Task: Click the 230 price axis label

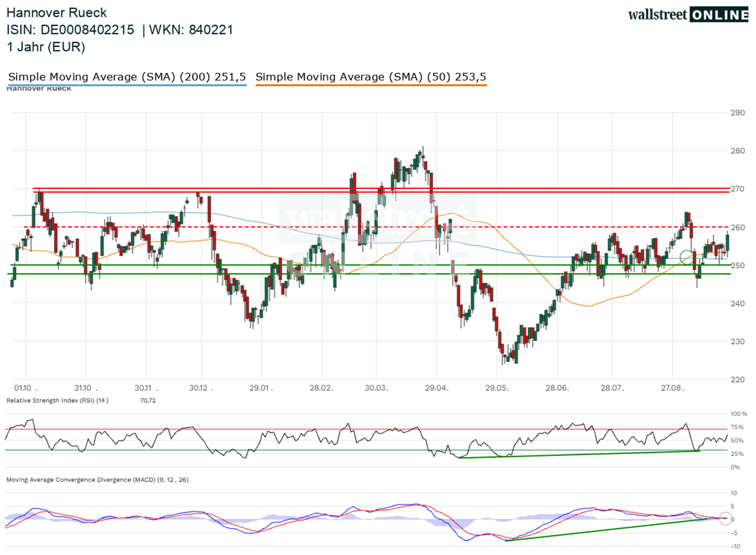Action: tap(738, 341)
